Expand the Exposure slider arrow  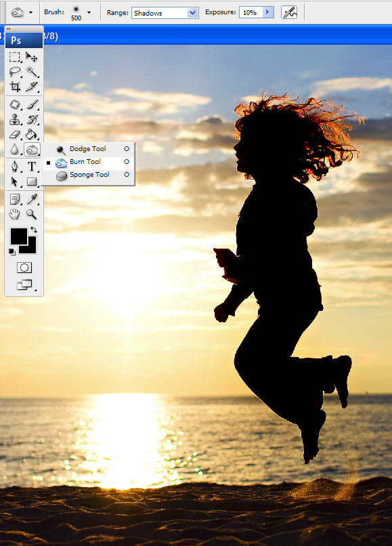(x=267, y=12)
